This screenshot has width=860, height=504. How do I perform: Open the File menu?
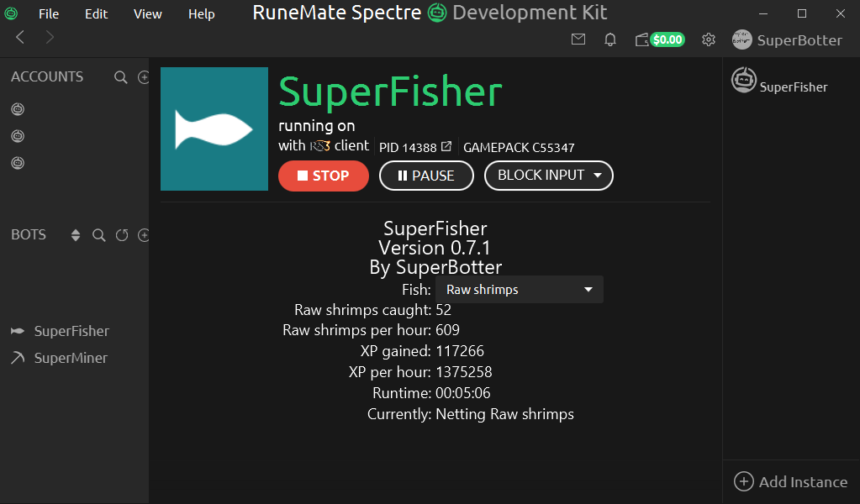[49, 14]
